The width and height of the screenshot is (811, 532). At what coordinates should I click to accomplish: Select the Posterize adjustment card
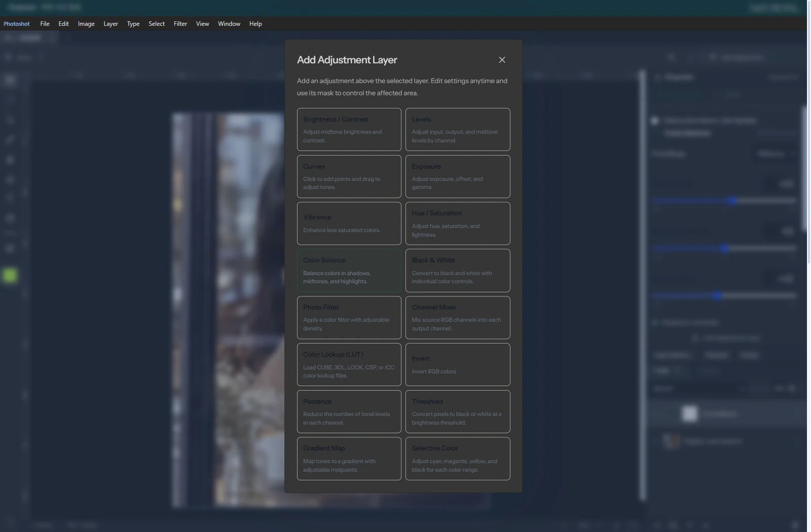coord(349,411)
